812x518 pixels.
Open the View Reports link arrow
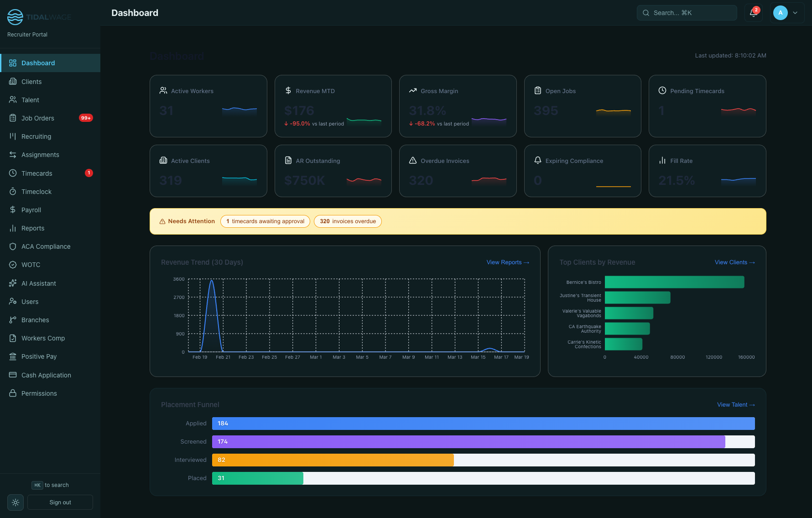click(x=508, y=262)
